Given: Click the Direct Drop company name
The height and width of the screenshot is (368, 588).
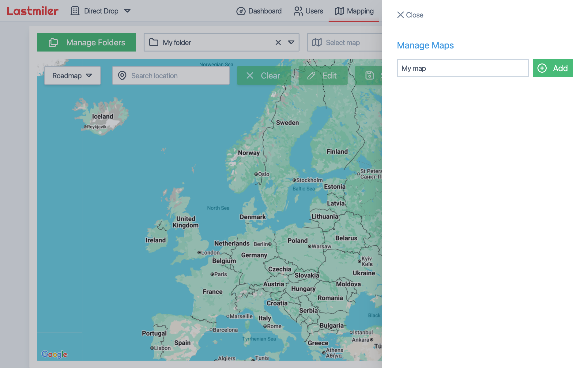Looking at the screenshot, I should coord(101,11).
